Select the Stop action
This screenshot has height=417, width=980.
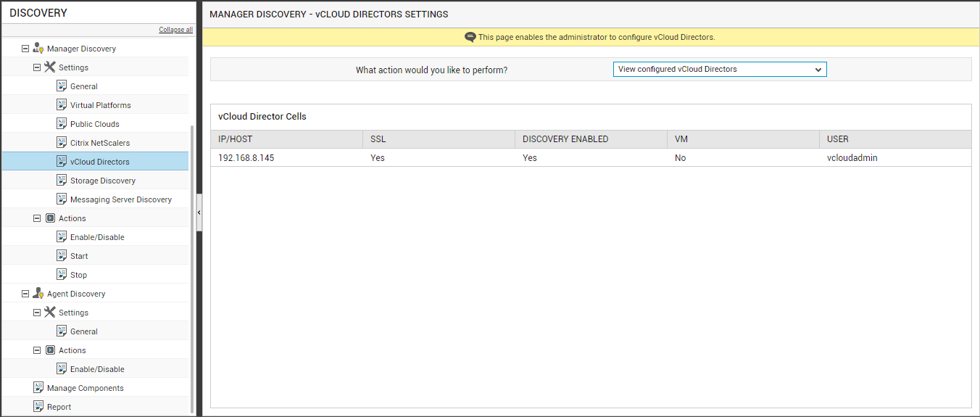click(x=78, y=275)
